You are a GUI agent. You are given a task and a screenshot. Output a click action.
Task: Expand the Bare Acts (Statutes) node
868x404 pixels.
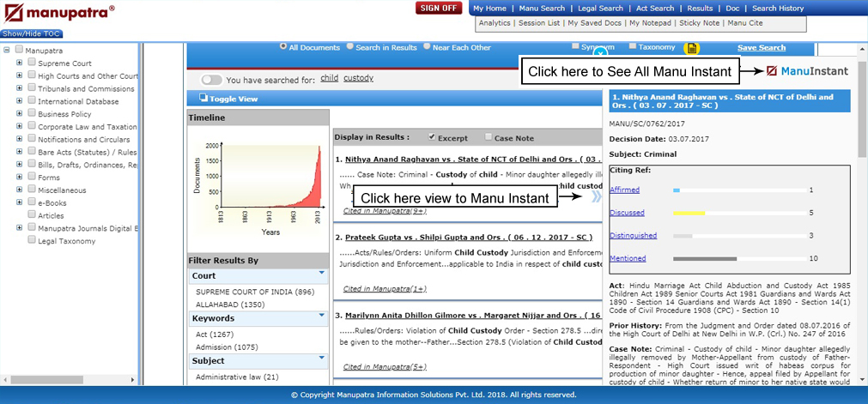click(x=20, y=152)
